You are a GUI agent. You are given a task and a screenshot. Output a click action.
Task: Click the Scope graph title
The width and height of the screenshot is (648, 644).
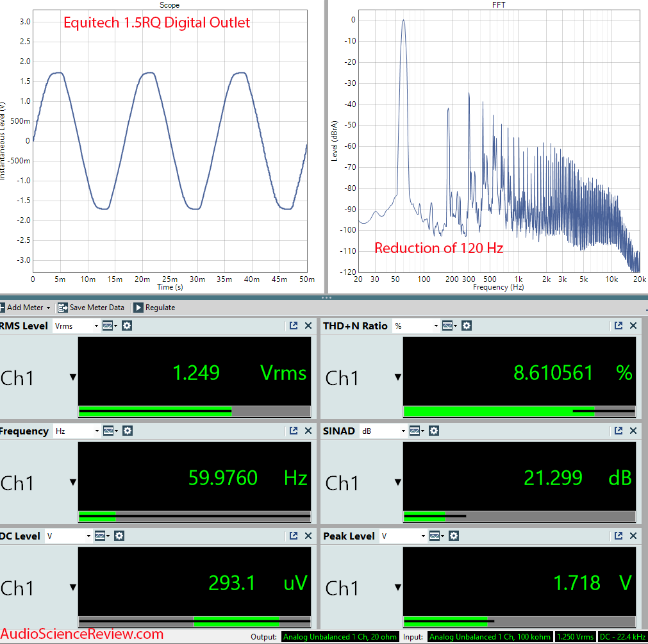pos(169,5)
